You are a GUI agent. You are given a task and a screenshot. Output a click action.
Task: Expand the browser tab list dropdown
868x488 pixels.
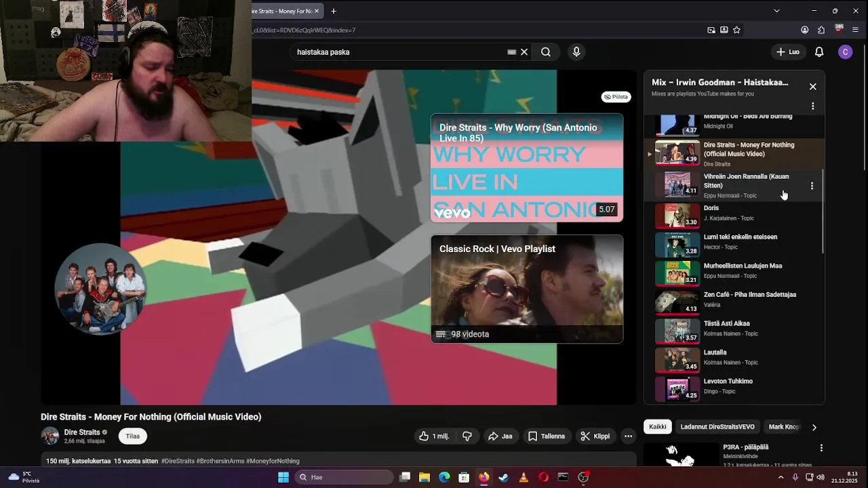coord(776,11)
